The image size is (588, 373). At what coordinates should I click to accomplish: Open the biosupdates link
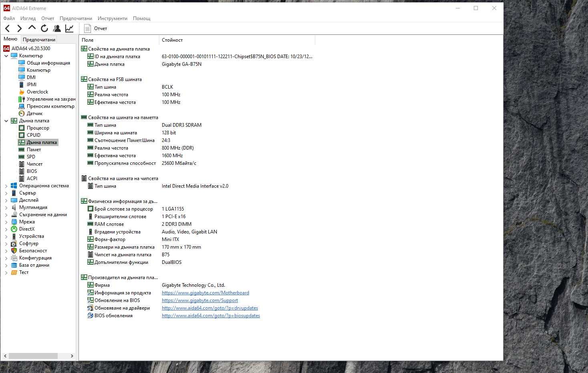[211, 316]
